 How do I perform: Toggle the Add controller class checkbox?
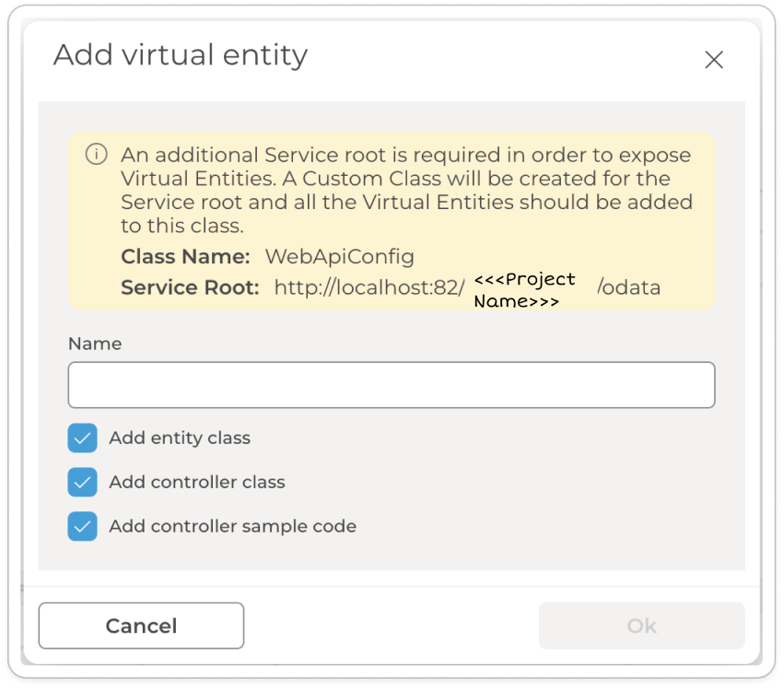83,483
